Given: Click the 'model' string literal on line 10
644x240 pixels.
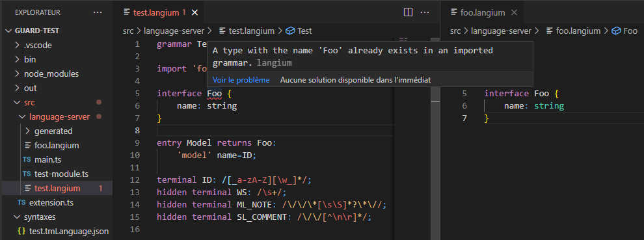Looking at the screenshot, I should (x=195, y=155).
